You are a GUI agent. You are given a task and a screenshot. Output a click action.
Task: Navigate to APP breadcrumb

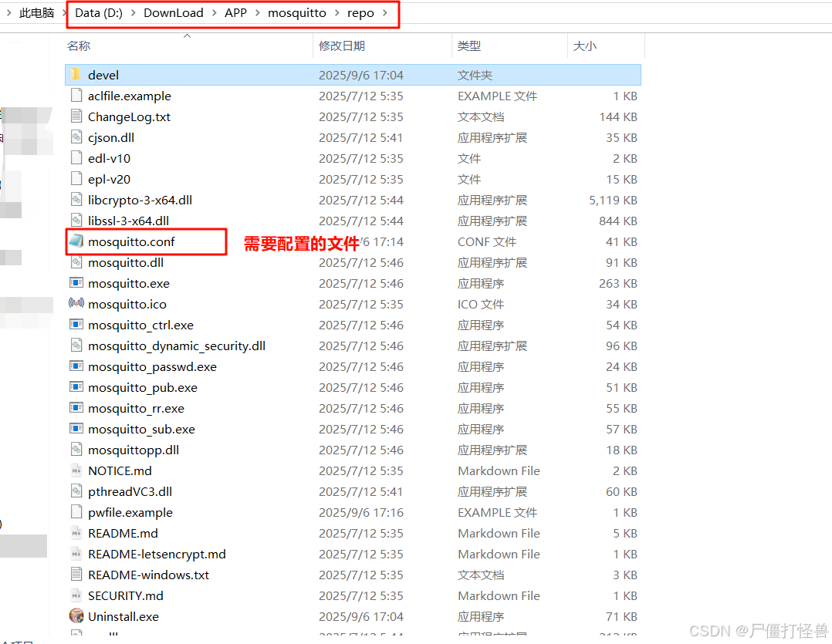tap(235, 12)
